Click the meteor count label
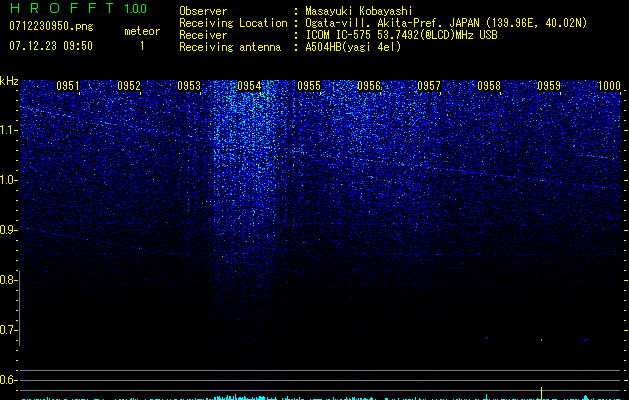Viewport: 629px width, 400px height. click(142, 31)
